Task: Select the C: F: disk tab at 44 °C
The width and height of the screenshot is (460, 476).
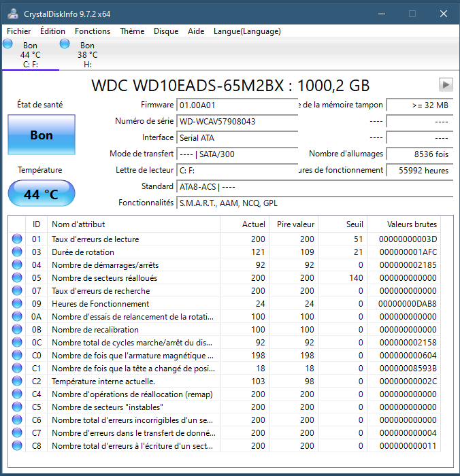Action: 31,54
